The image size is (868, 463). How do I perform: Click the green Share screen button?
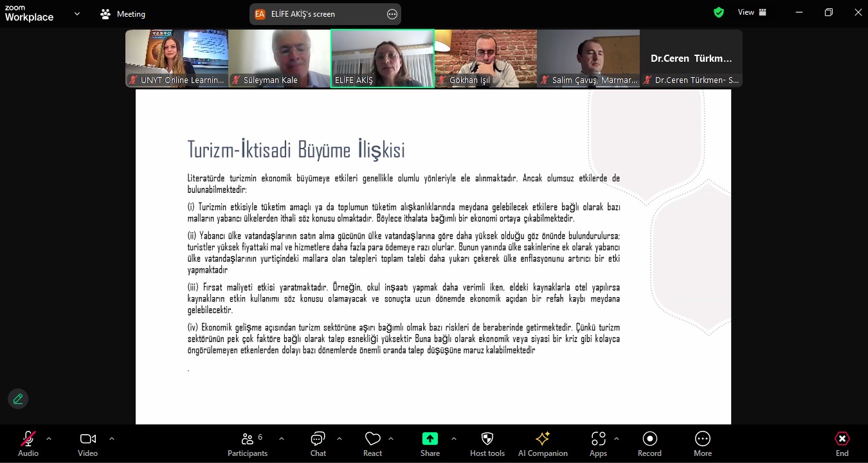tap(430, 444)
